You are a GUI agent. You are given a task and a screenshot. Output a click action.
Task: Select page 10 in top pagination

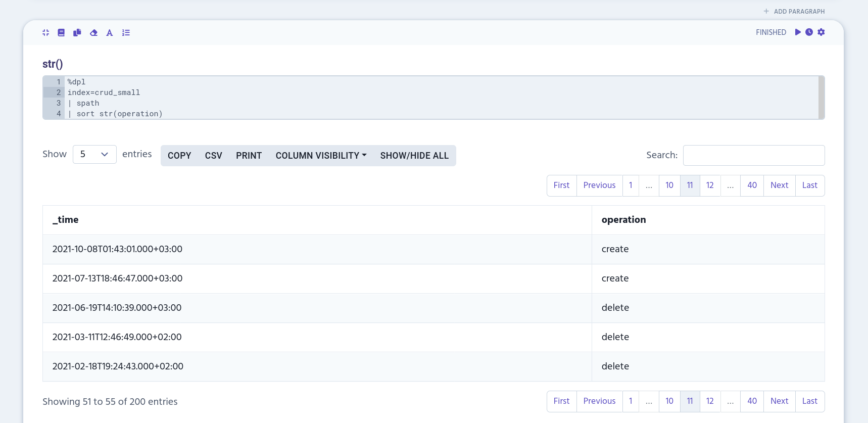coord(669,185)
